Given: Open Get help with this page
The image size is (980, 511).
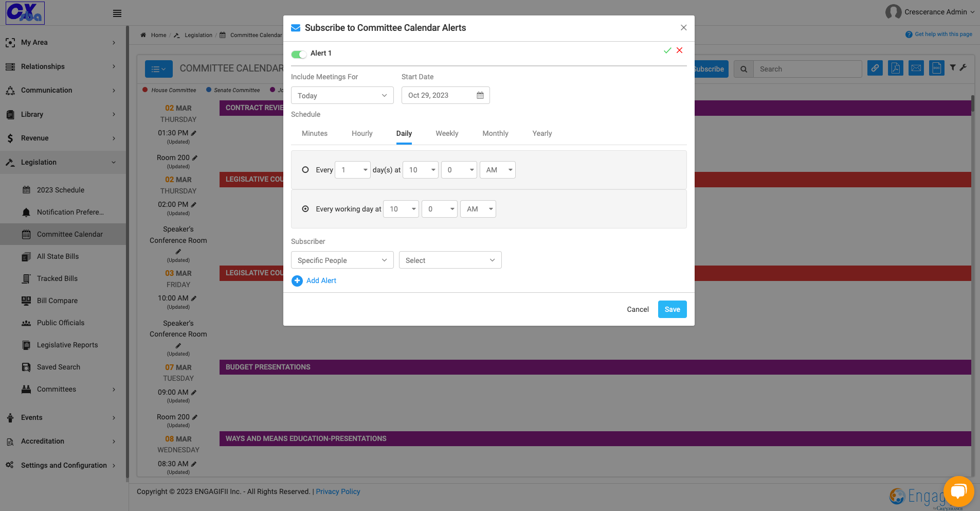Looking at the screenshot, I should (939, 34).
